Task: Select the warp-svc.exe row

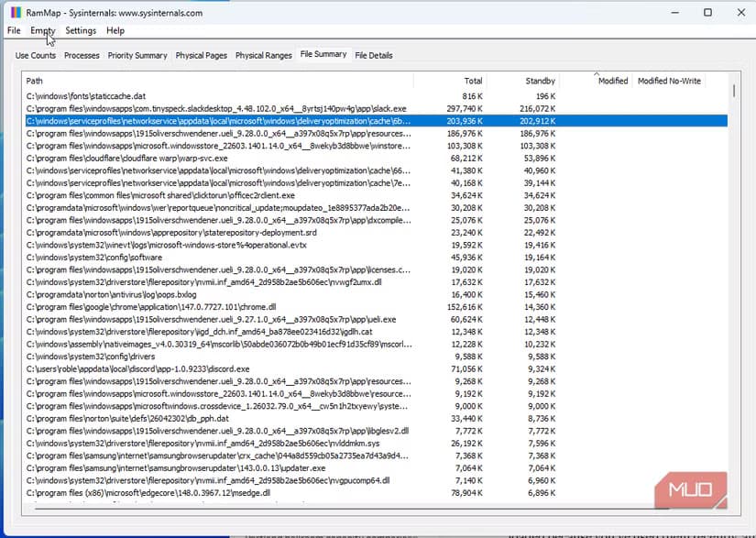Action: coord(376,159)
